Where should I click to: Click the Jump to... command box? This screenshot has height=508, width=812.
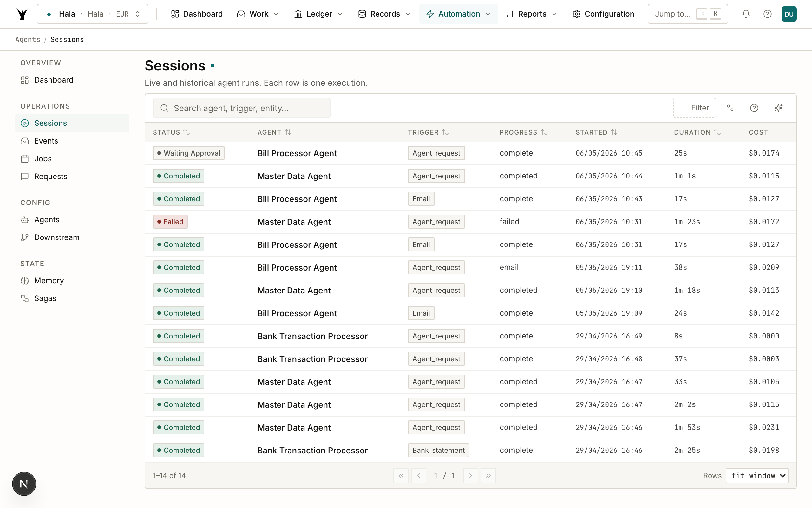(688, 14)
